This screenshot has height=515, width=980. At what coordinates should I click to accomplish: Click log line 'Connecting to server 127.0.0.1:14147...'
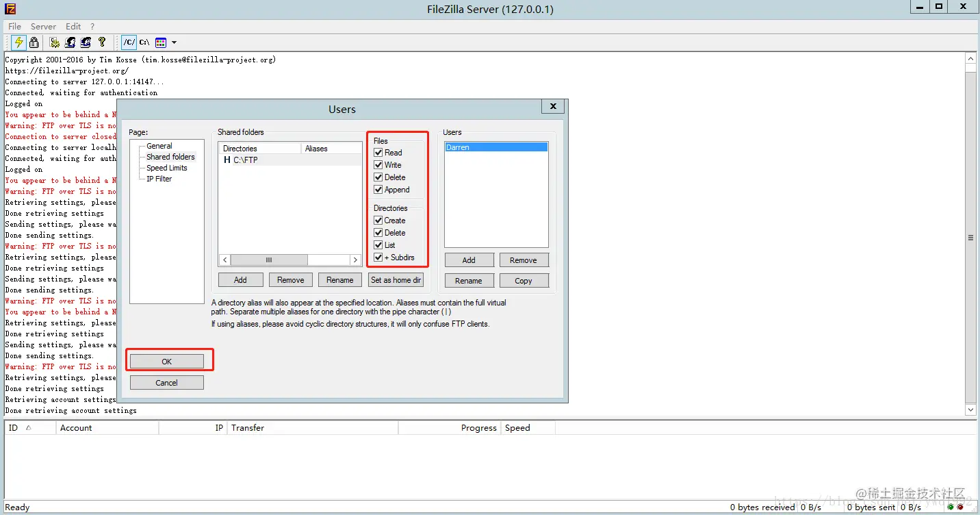84,81
